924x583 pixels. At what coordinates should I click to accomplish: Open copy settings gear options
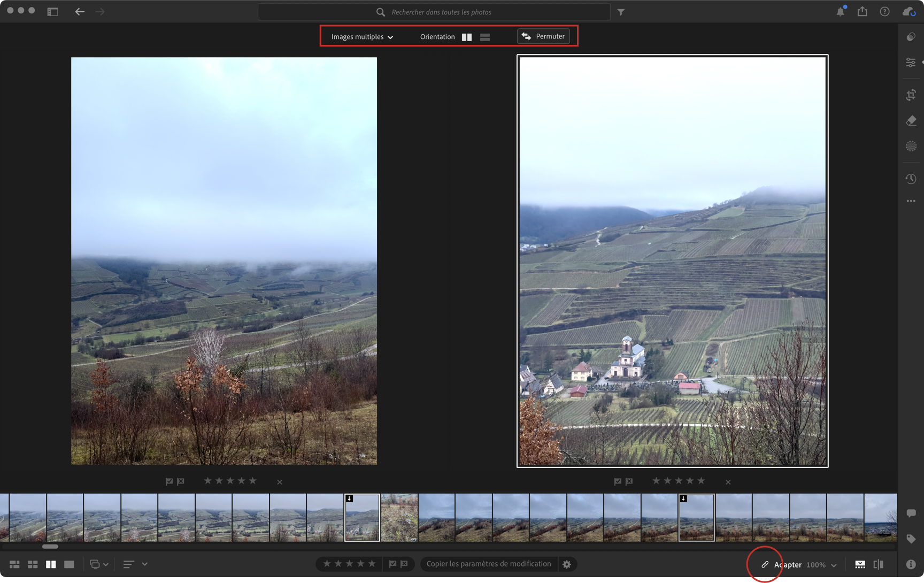coord(567,564)
